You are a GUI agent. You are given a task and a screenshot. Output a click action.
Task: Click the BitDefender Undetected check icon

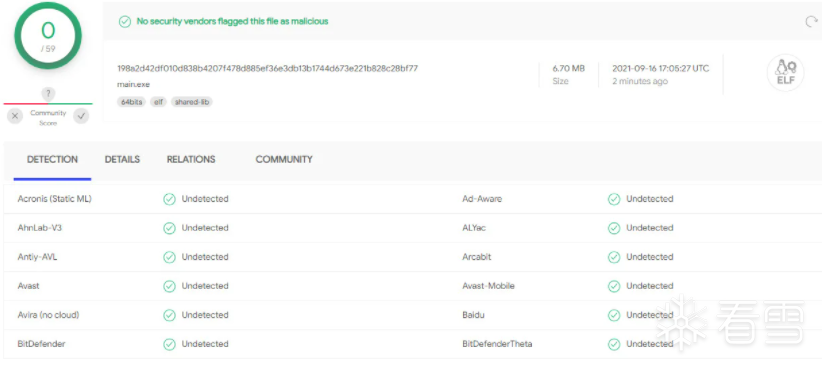(169, 344)
